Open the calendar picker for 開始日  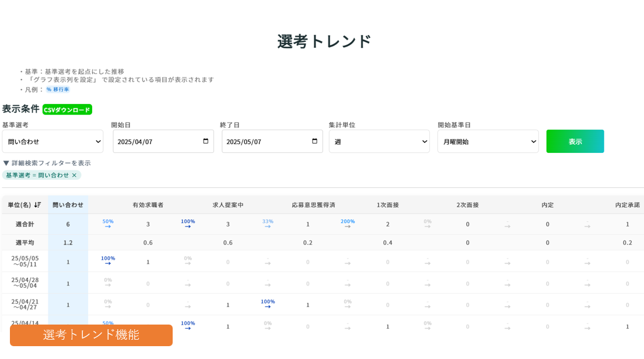(205, 141)
